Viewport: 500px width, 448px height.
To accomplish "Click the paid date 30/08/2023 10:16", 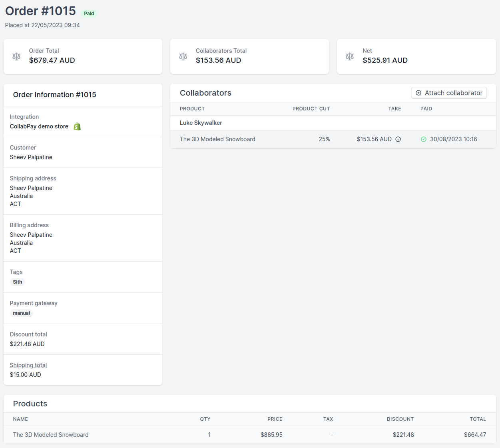I will click(454, 139).
